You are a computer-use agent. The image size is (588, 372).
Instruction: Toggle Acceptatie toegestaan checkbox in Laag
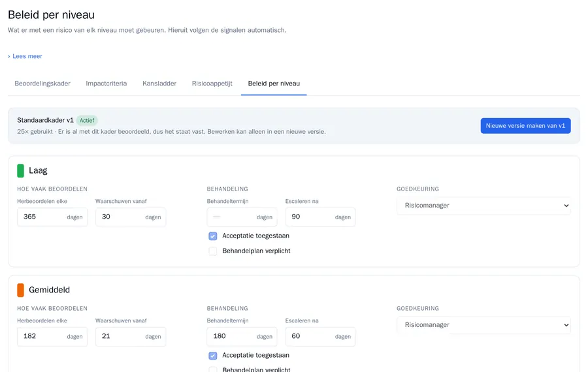click(x=212, y=236)
